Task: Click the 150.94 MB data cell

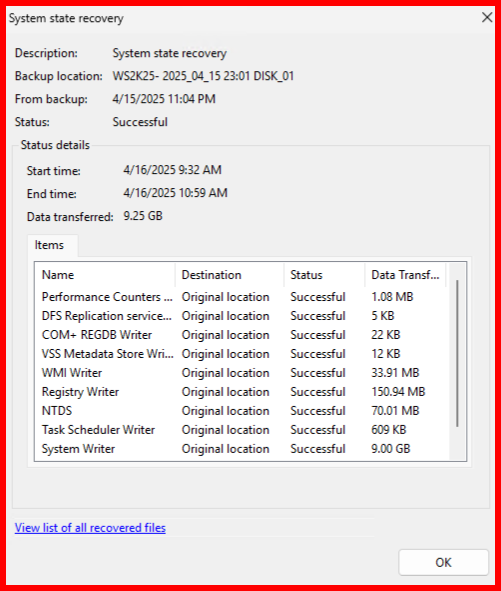Action: [x=398, y=392]
